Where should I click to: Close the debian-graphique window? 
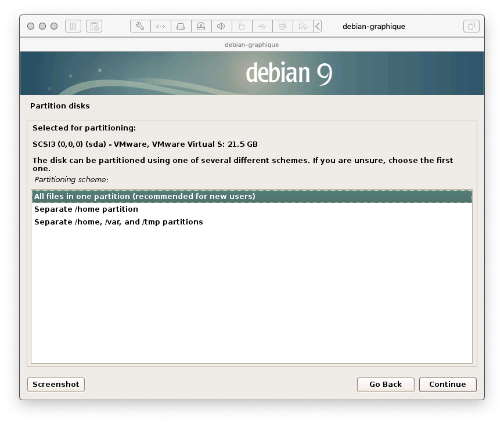[x=31, y=26]
